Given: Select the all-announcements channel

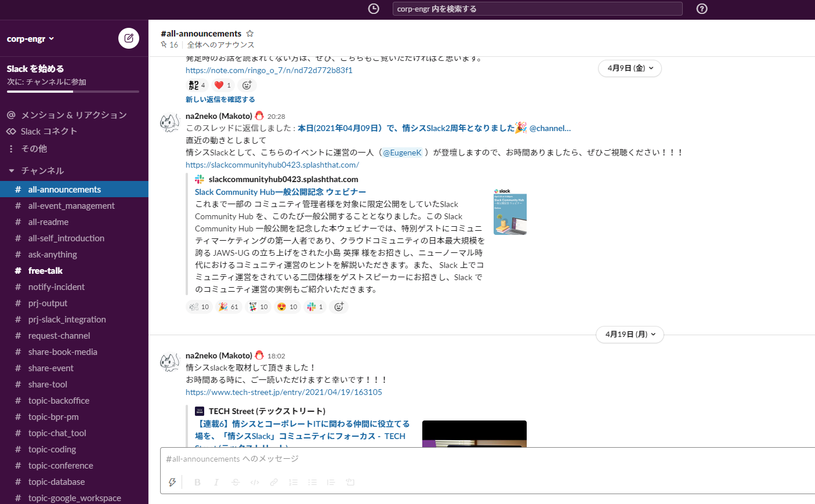Looking at the screenshot, I should [x=74, y=189].
